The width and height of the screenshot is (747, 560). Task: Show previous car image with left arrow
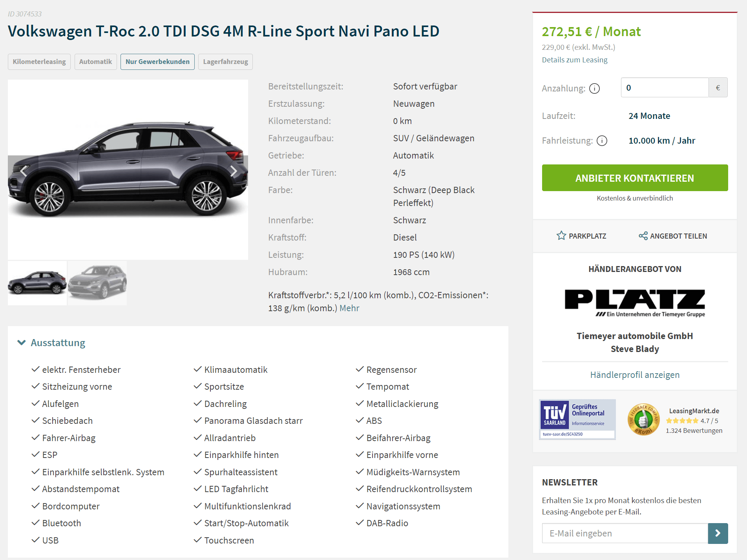click(23, 171)
